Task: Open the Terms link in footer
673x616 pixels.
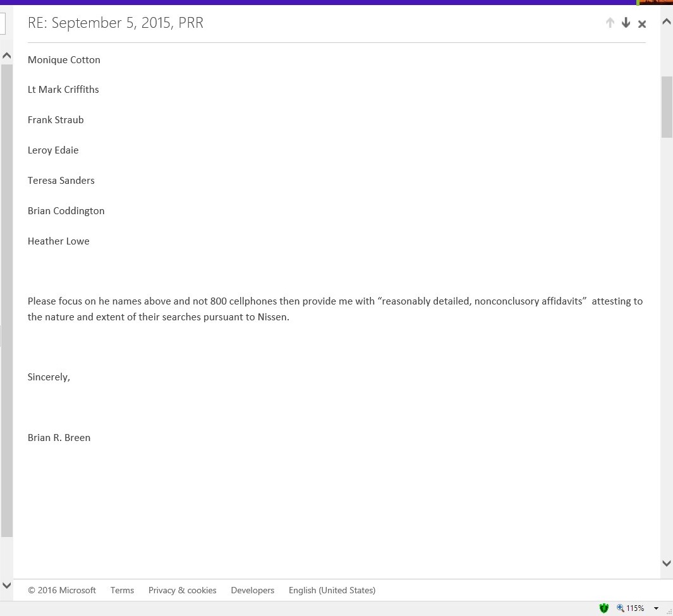Action: click(x=122, y=590)
